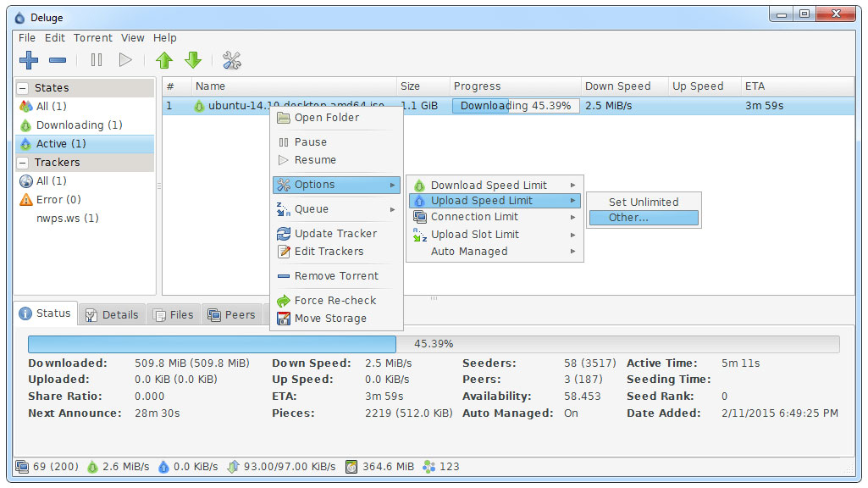The height and width of the screenshot is (488, 868).
Task: Open the Torrent menu
Action: [x=93, y=37]
